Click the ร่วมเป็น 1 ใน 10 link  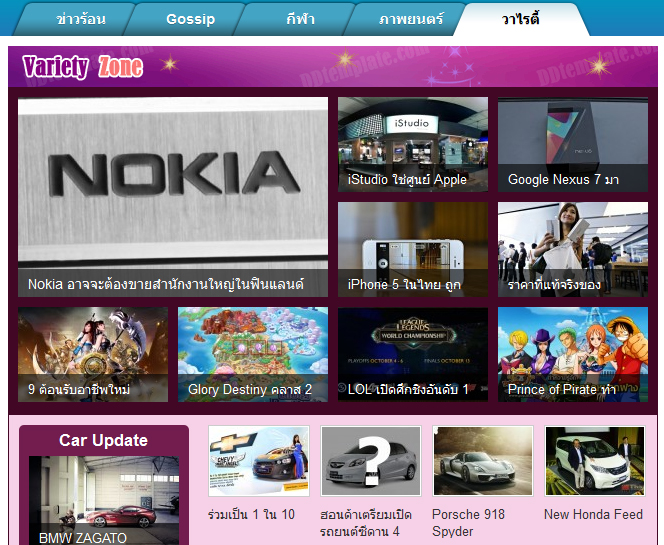click(251, 515)
